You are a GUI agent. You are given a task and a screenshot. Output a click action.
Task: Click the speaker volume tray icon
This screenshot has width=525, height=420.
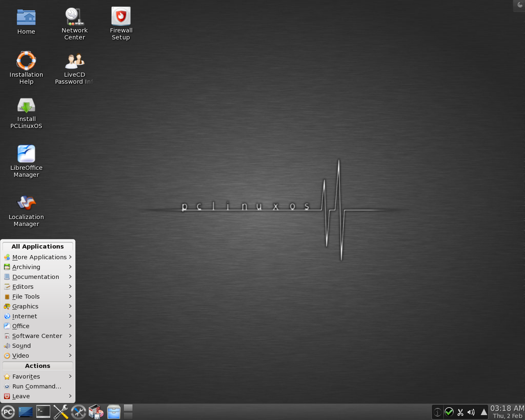pos(471,413)
